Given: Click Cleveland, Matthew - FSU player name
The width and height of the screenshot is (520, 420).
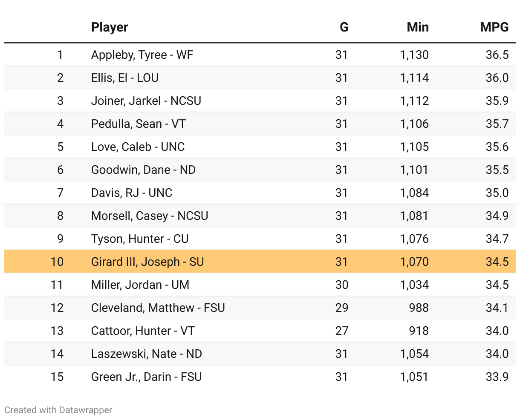Looking at the screenshot, I should point(158,308).
